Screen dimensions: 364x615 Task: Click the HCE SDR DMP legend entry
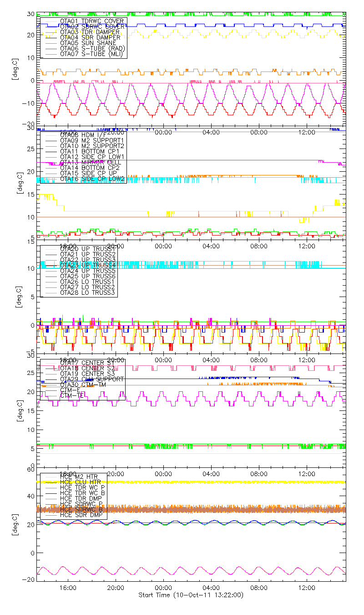coord(82,515)
